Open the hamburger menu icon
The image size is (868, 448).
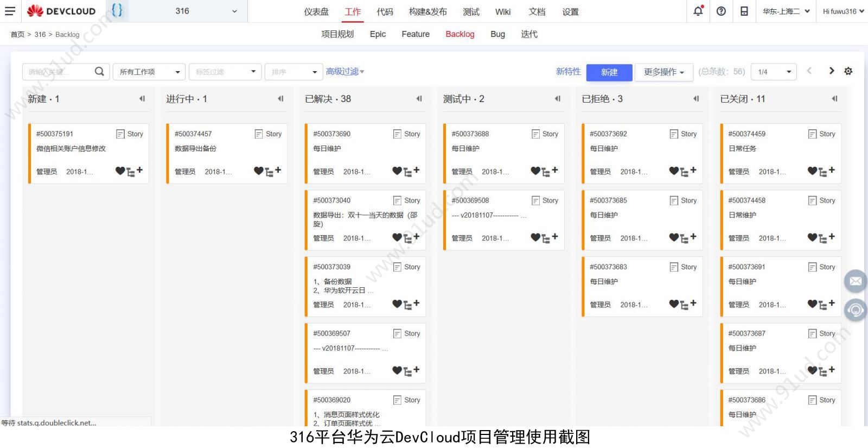coord(10,11)
